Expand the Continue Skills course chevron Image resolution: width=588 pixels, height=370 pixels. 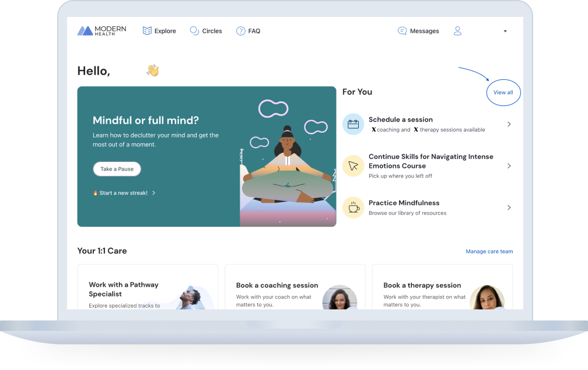(509, 166)
